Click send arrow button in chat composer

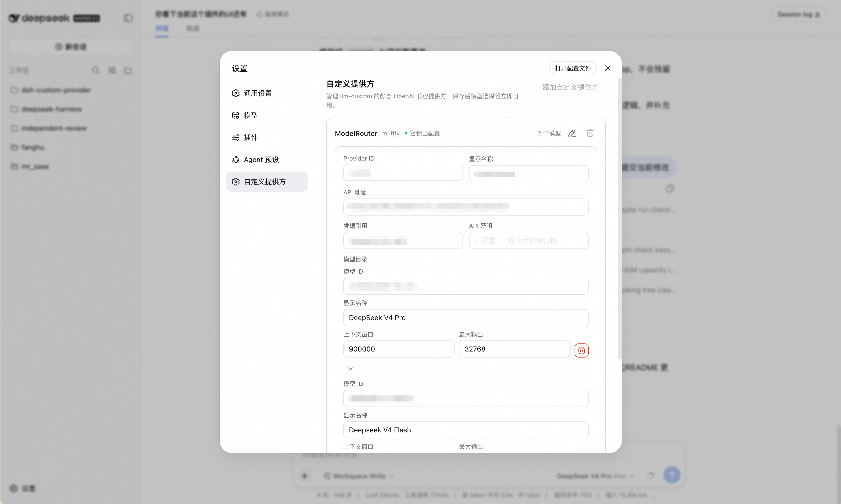coord(672,475)
